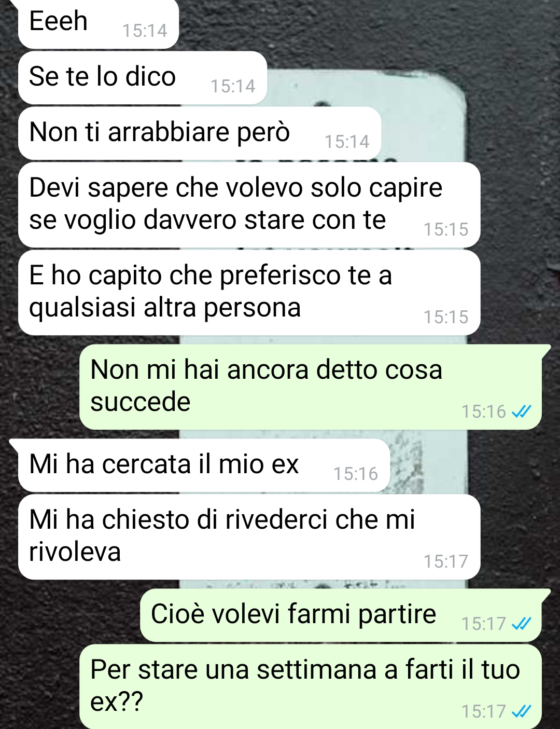Tap the 15:14 timestamp on 'Eeeh'
Screen dimensions: 560x729
(145, 31)
